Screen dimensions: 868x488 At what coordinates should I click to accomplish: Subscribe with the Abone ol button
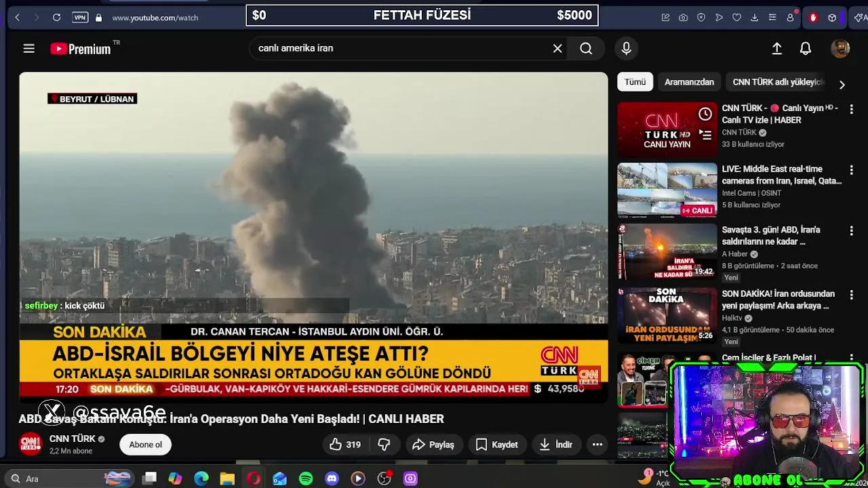point(146,445)
